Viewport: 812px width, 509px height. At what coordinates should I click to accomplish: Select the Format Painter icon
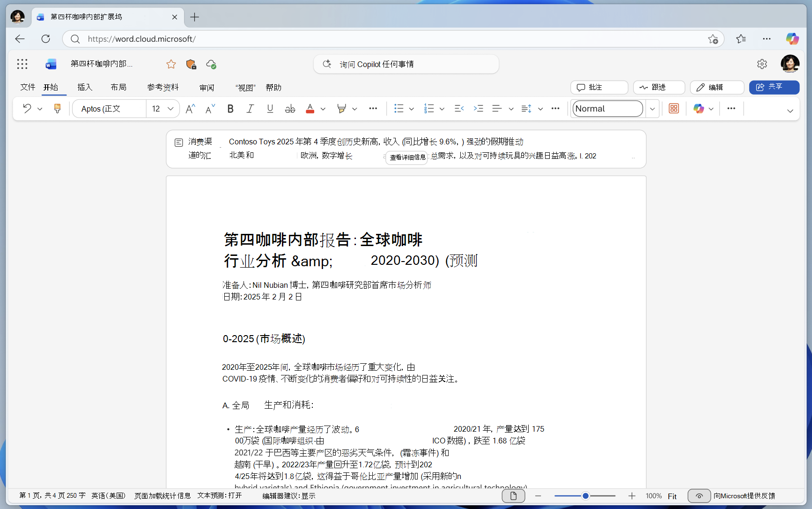57,109
